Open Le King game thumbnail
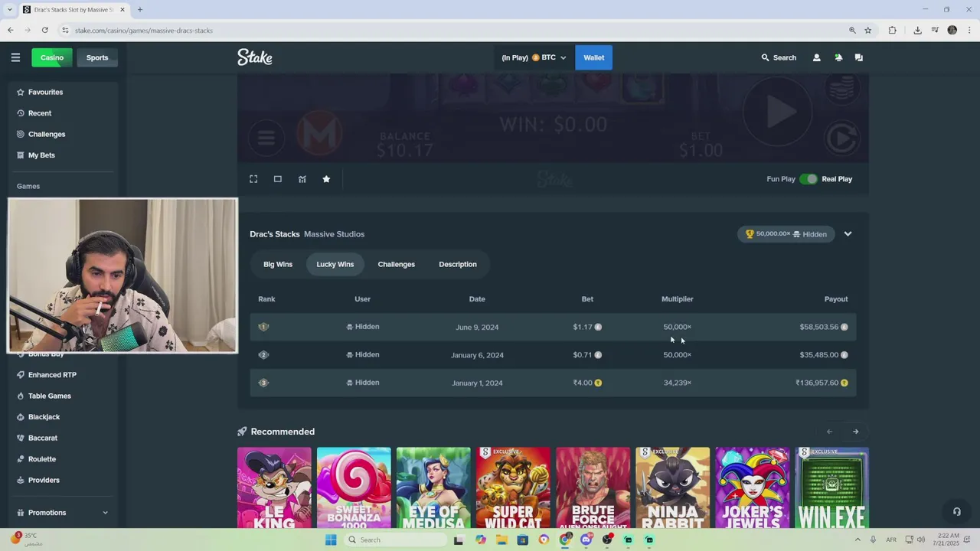The image size is (980, 551). [274, 488]
